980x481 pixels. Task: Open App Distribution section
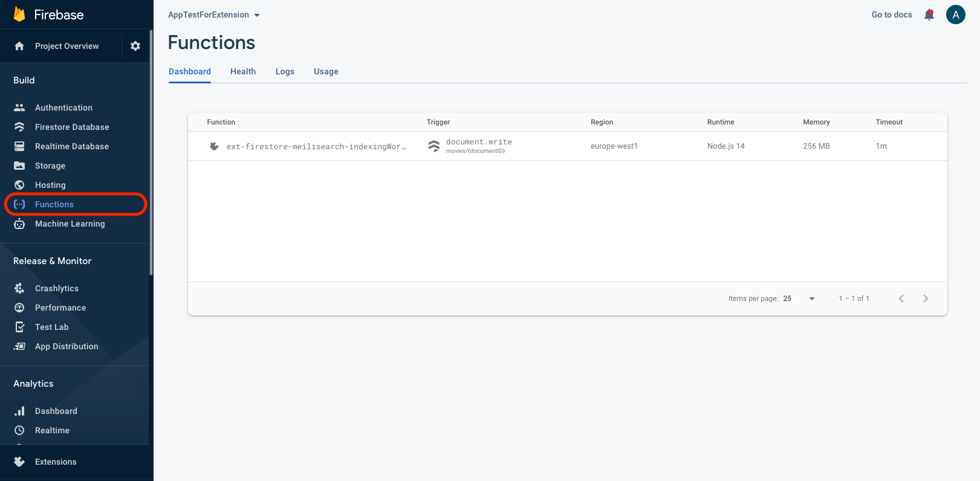click(67, 346)
